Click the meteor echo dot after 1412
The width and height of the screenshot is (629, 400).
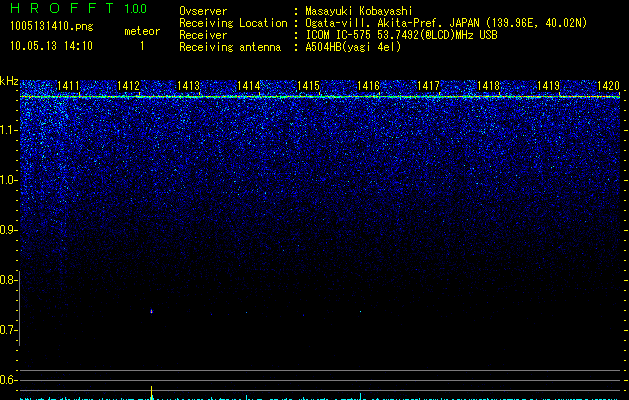(151, 311)
